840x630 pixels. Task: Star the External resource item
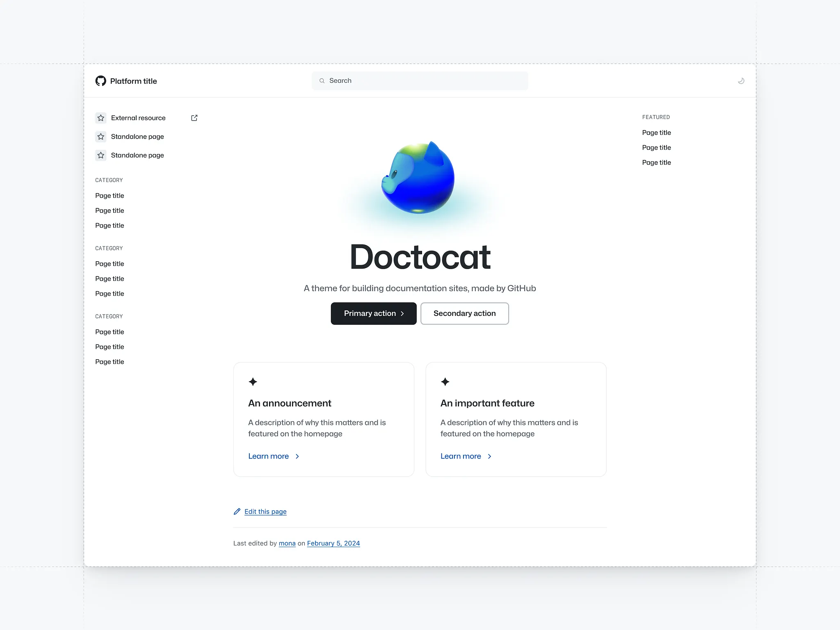pos(100,118)
